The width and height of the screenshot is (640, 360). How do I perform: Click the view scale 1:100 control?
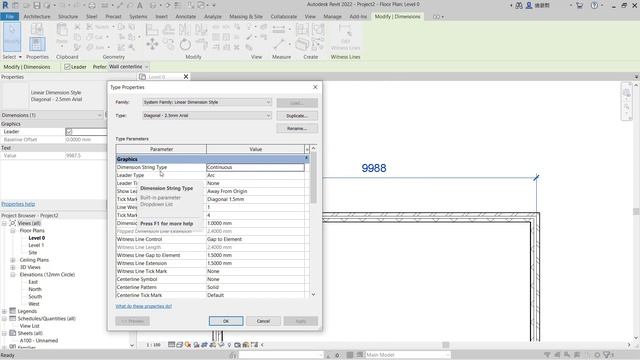pyautogui.click(x=153, y=345)
